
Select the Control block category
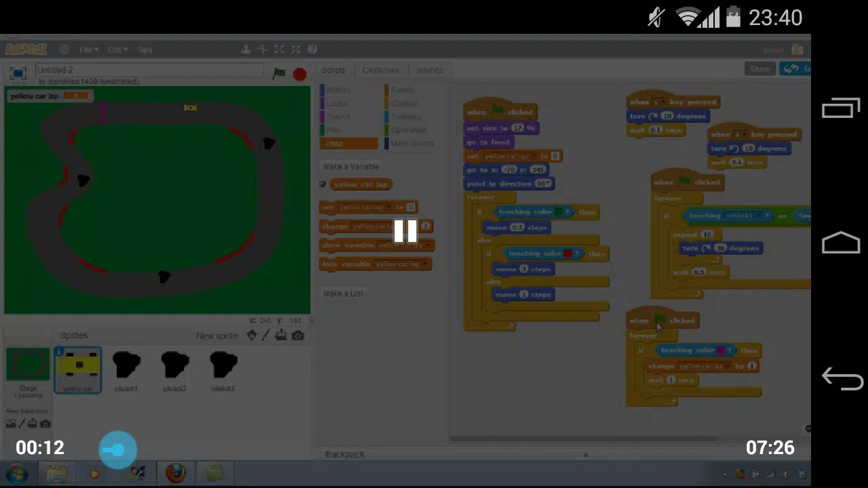click(404, 103)
